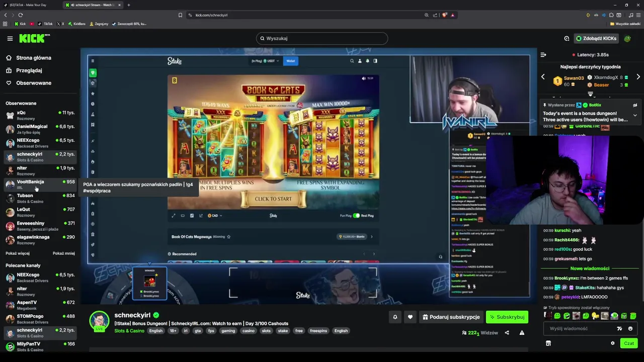Viewport: 644px width, 362px height.
Task: Click Pokaż więcej under followed channels
Action: tap(18, 253)
